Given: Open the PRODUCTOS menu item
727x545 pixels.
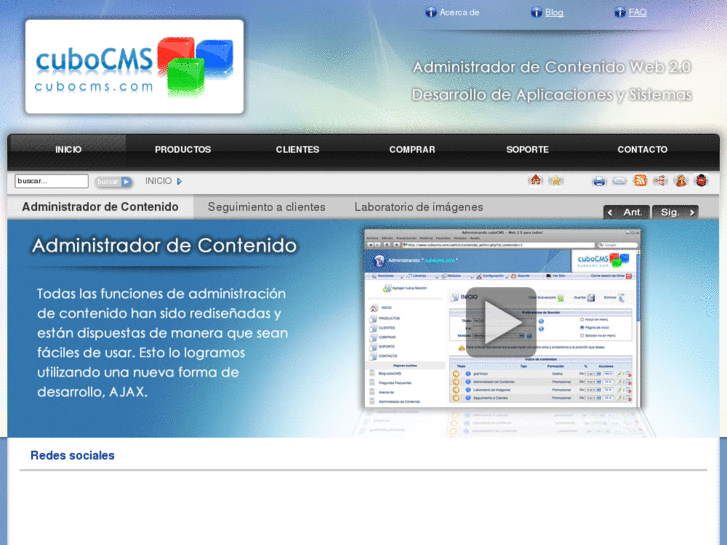Looking at the screenshot, I should coord(183,149).
